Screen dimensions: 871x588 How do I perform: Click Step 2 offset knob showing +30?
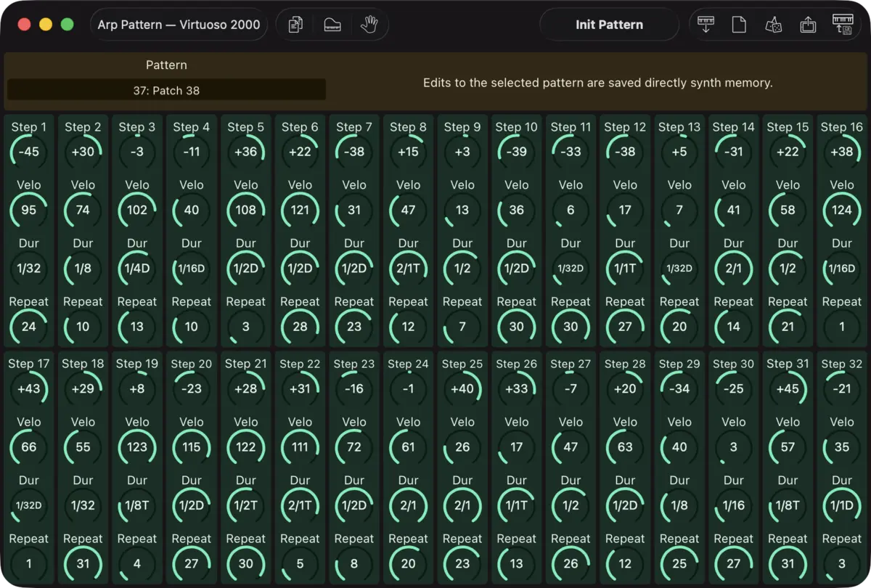coord(83,152)
